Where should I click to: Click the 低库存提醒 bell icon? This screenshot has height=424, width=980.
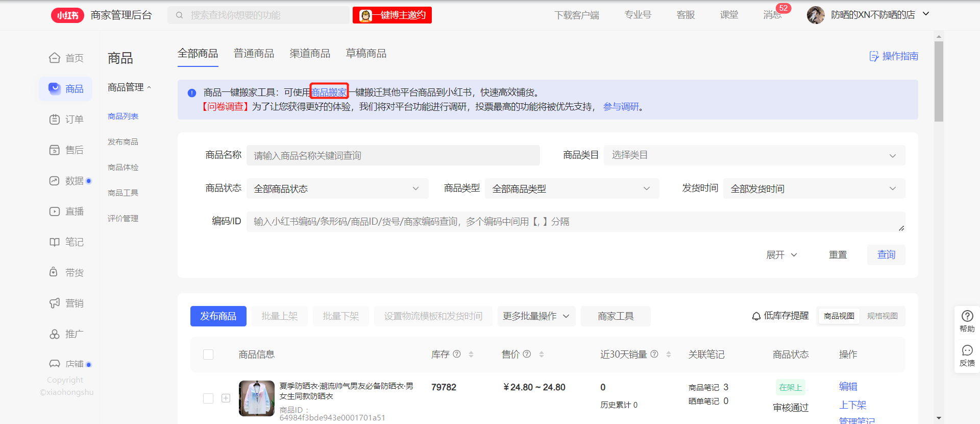point(756,316)
